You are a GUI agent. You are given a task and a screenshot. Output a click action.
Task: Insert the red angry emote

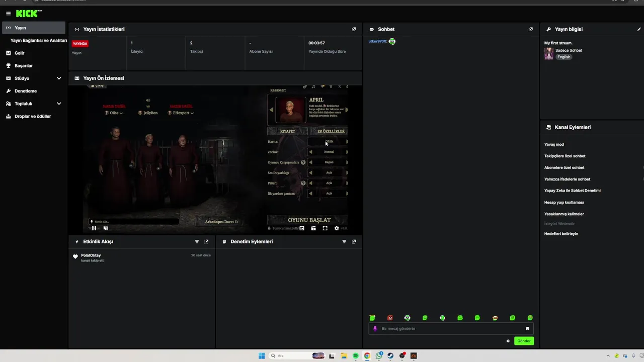pos(390,318)
